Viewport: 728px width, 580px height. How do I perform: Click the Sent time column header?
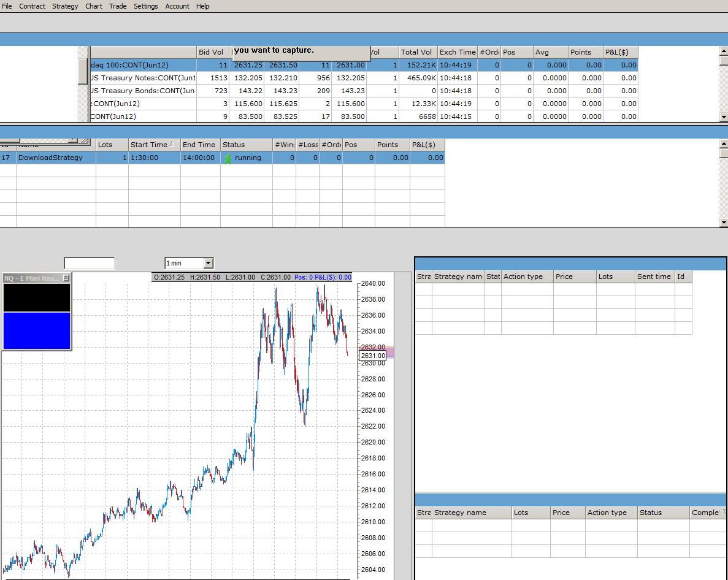click(x=654, y=277)
